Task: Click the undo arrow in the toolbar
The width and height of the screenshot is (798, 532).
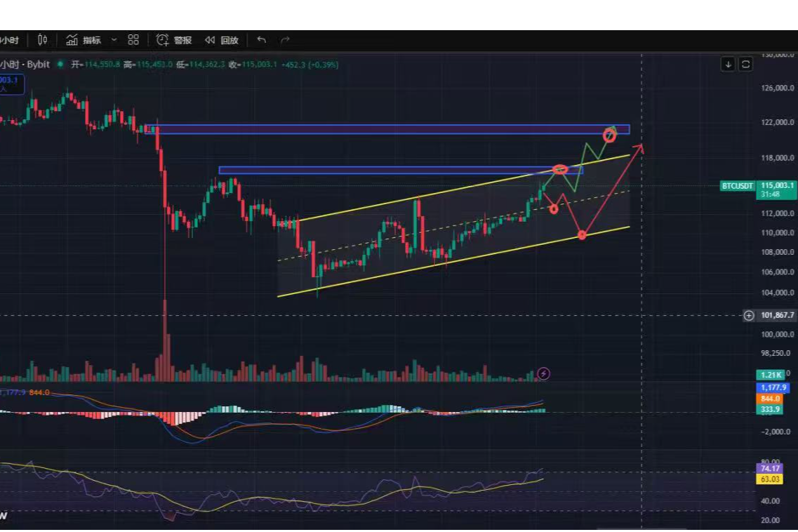Action: pyautogui.click(x=261, y=40)
